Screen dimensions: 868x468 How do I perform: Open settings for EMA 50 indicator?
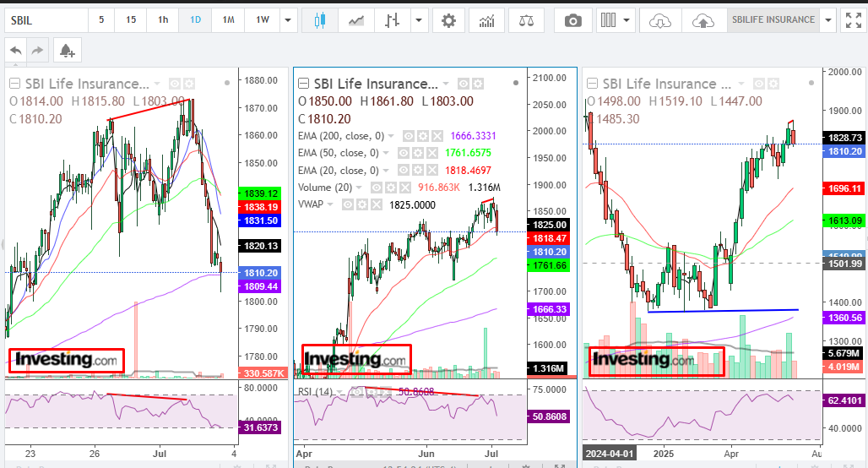point(418,153)
